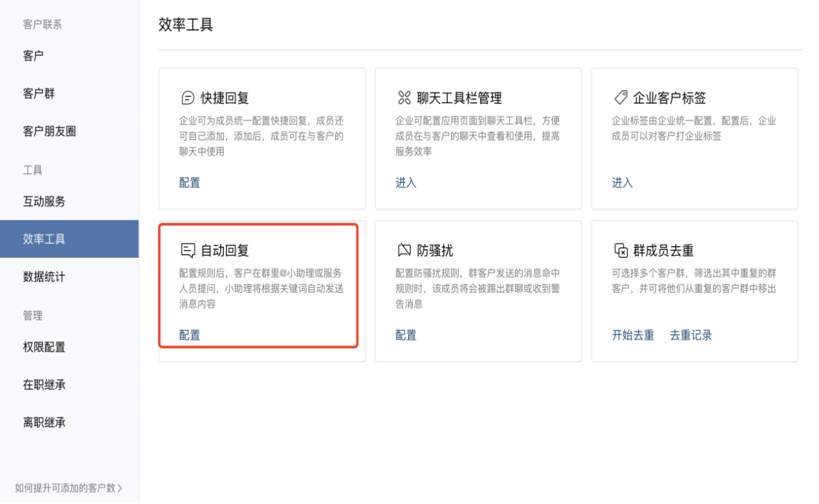Open 客户朋友圈 sidebar item

(49, 132)
